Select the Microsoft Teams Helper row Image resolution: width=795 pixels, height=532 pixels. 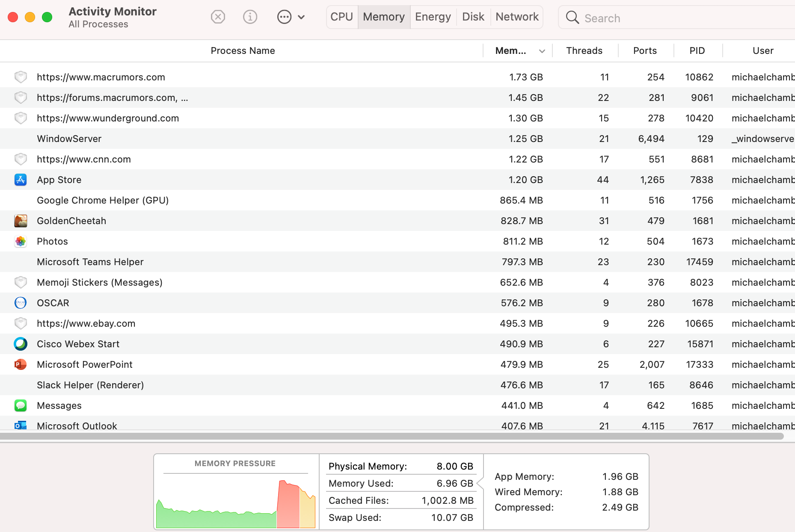pos(397,262)
